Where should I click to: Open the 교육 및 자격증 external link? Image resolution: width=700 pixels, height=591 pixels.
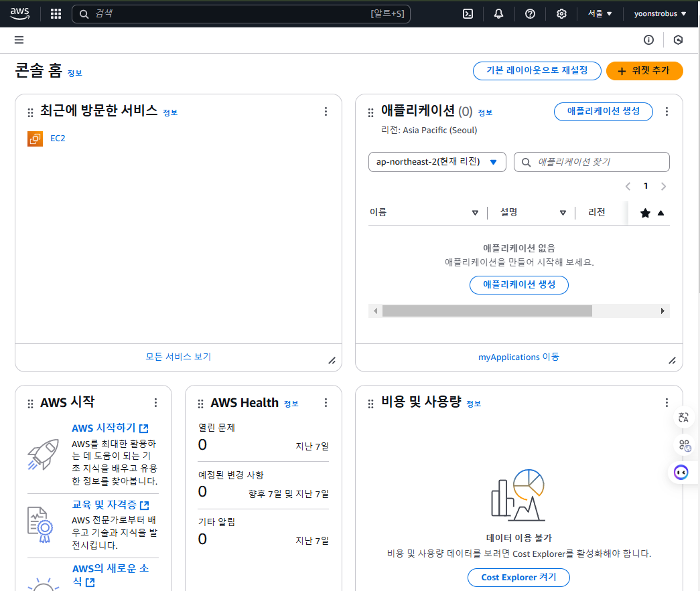[111, 505]
